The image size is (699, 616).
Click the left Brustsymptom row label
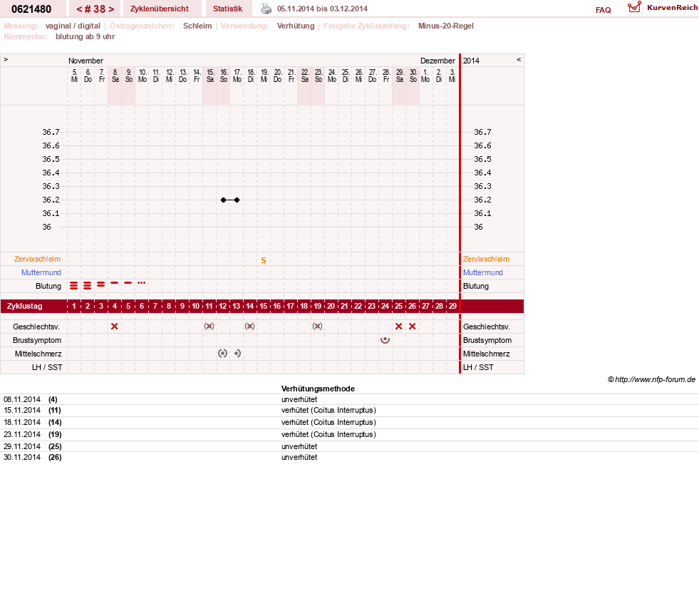click(37, 340)
